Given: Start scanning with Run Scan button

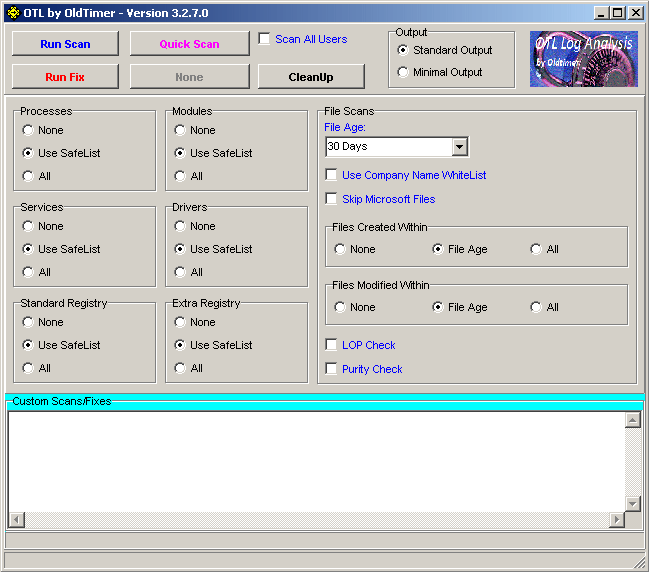Looking at the screenshot, I should [65, 43].
